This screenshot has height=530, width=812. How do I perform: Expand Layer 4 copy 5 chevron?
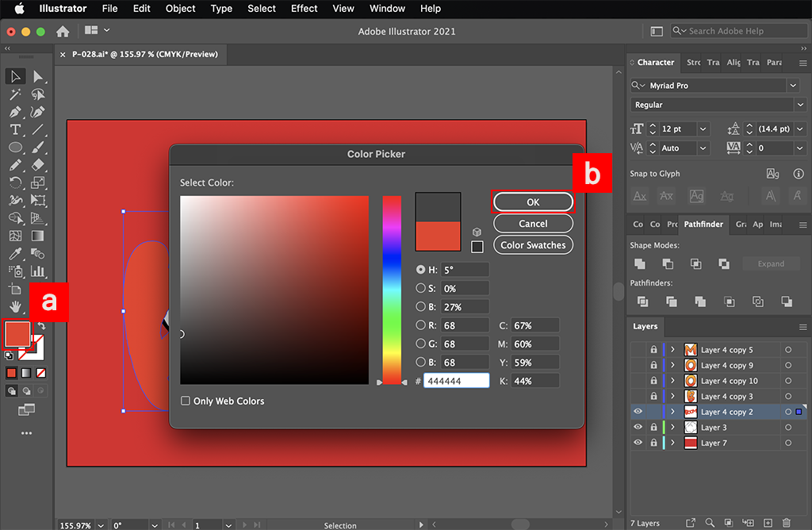[672, 349]
